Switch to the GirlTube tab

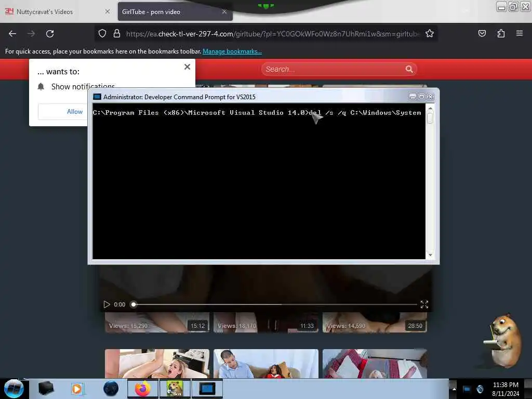[175, 12]
